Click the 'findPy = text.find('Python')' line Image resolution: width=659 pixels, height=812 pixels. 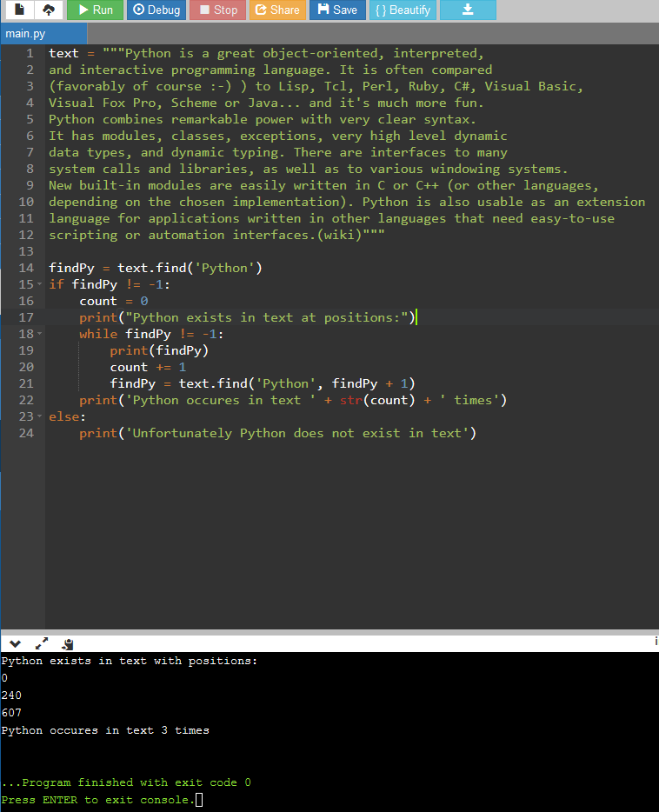[156, 268]
